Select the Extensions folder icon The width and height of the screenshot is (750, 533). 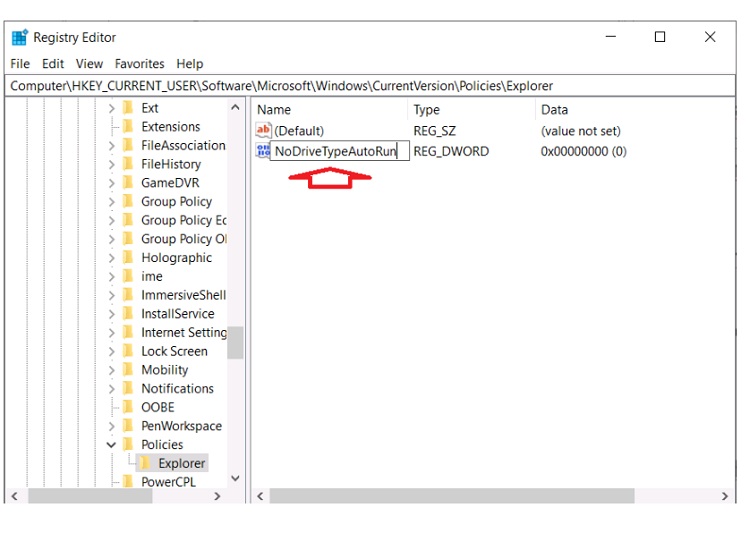128,126
